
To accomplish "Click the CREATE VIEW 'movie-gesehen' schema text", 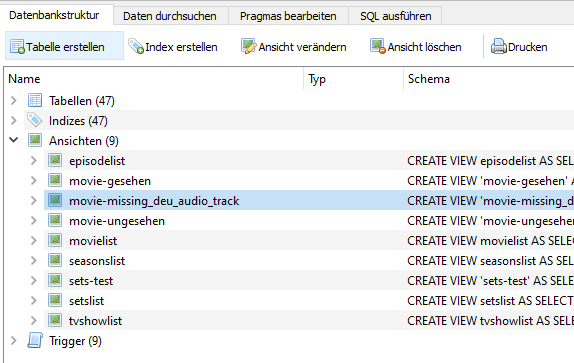I will point(491,181).
